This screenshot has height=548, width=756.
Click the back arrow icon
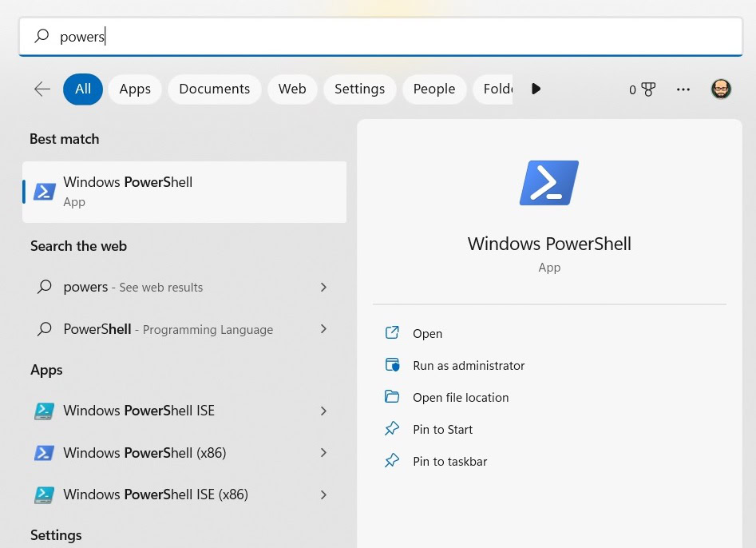pyautogui.click(x=42, y=89)
